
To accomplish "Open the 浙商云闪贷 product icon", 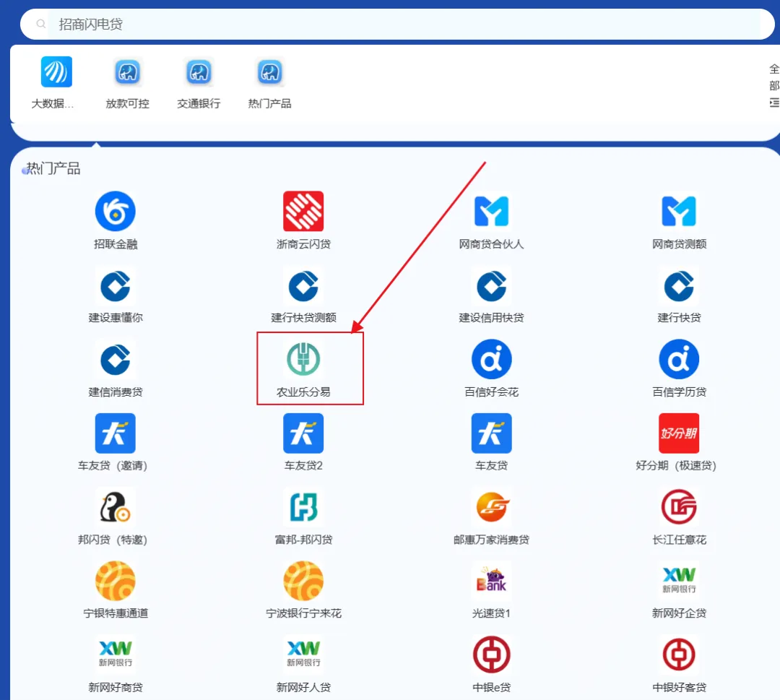I will [x=303, y=211].
